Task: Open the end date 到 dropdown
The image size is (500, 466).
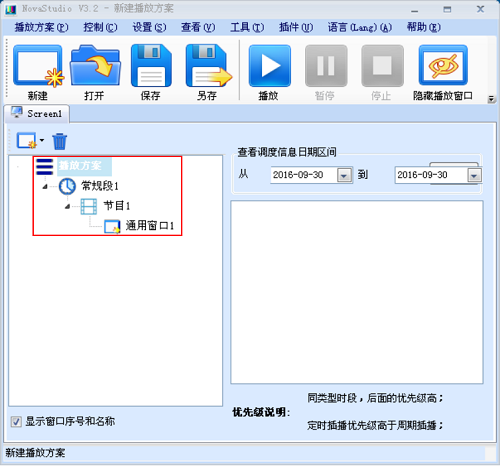Action: click(474, 175)
